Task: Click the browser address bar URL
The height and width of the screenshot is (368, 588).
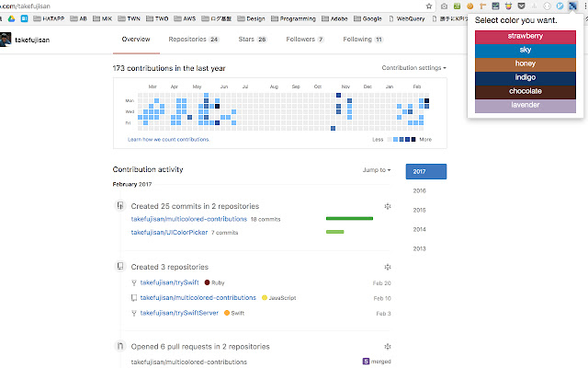Action: (26, 6)
